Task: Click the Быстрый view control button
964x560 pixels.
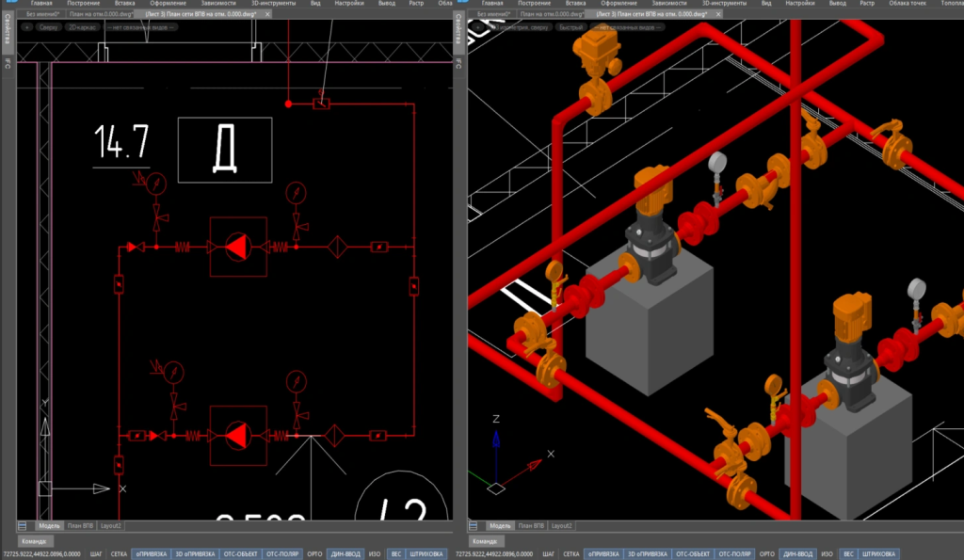Action: pos(570,27)
